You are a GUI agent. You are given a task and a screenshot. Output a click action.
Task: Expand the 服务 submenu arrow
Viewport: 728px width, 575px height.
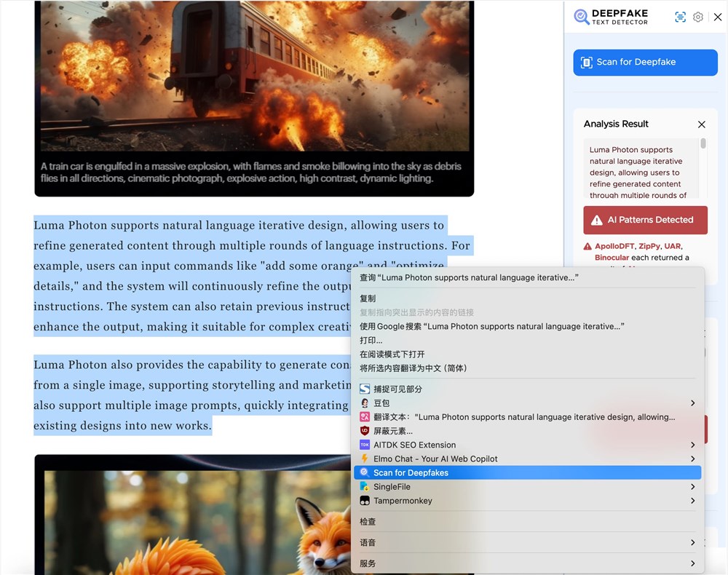click(693, 563)
